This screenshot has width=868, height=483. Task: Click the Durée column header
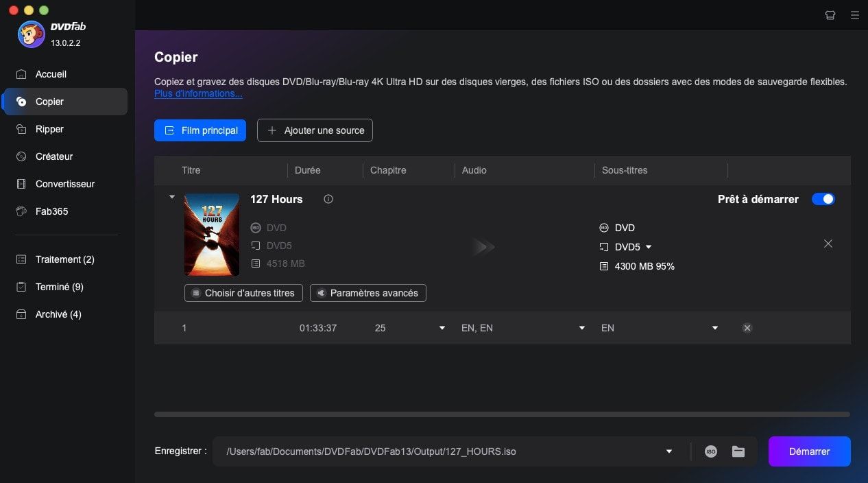pyautogui.click(x=308, y=170)
